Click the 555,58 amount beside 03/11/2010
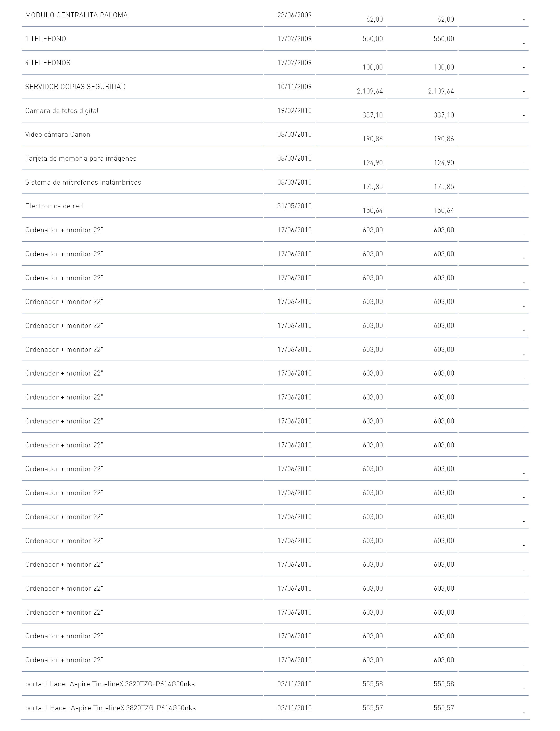This screenshot has width=560, height=731. [x=373, y=684]
